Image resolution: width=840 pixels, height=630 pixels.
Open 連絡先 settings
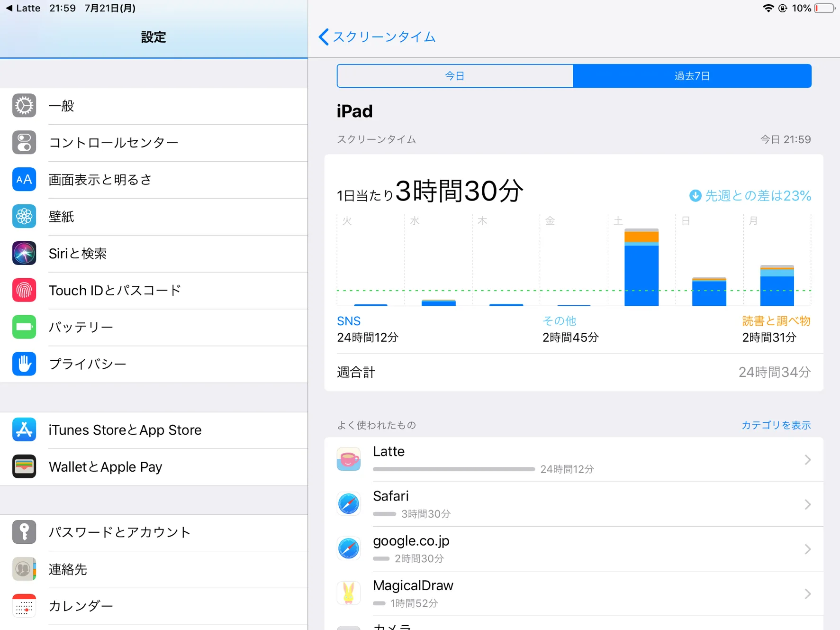[154, 570]
